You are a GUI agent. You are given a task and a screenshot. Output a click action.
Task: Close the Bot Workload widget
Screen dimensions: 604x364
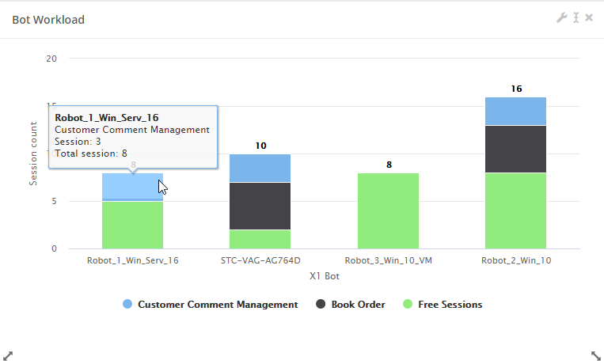(x=589, y=17)
